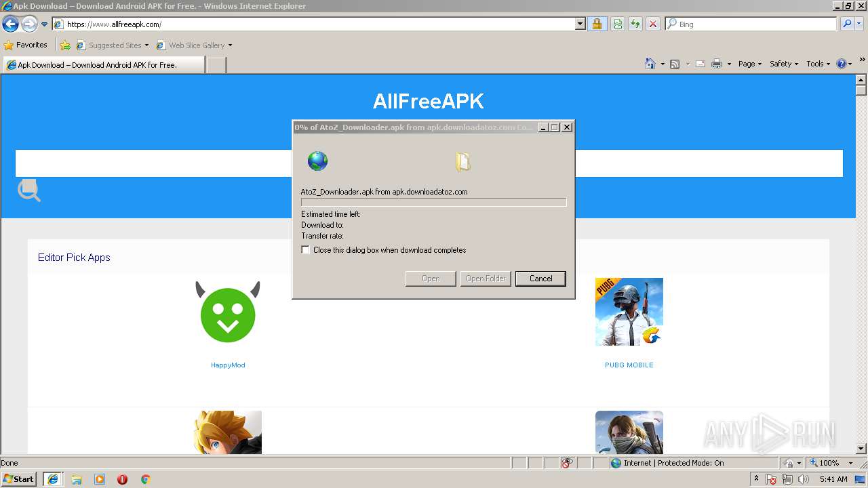This screenshot has width=868, height=488.
Task: Click the Internet Protected Mode zone text
Action: [673, 463]
